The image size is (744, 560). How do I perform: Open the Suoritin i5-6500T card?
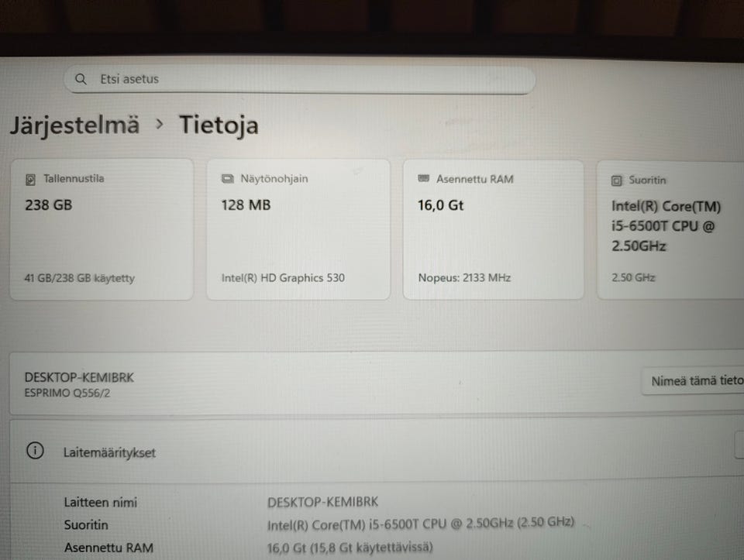coord(670,231)
